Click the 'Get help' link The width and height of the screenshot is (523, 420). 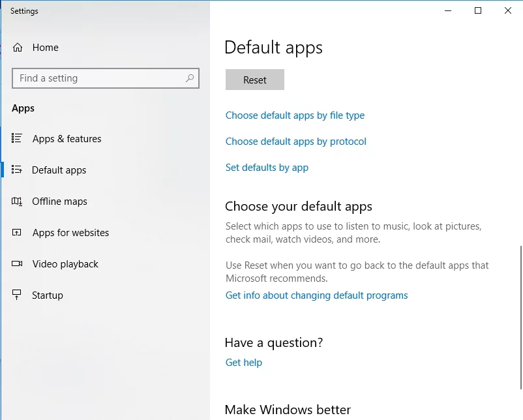tap(243, 363)
